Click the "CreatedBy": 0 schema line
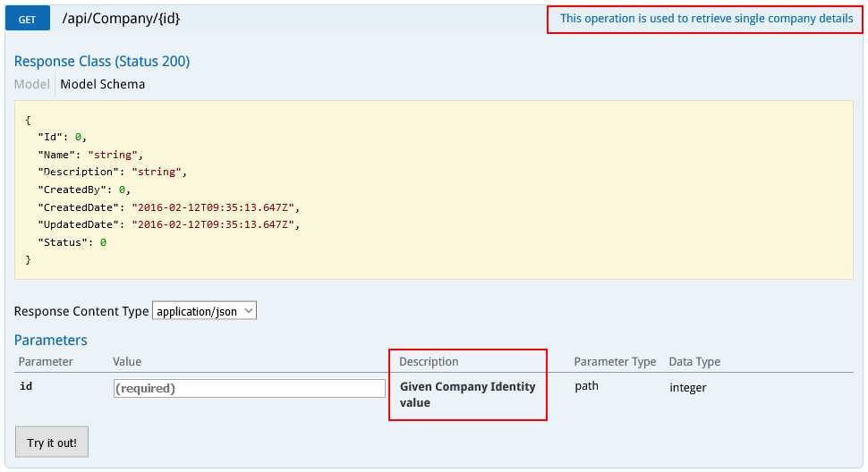 (84, 190)
